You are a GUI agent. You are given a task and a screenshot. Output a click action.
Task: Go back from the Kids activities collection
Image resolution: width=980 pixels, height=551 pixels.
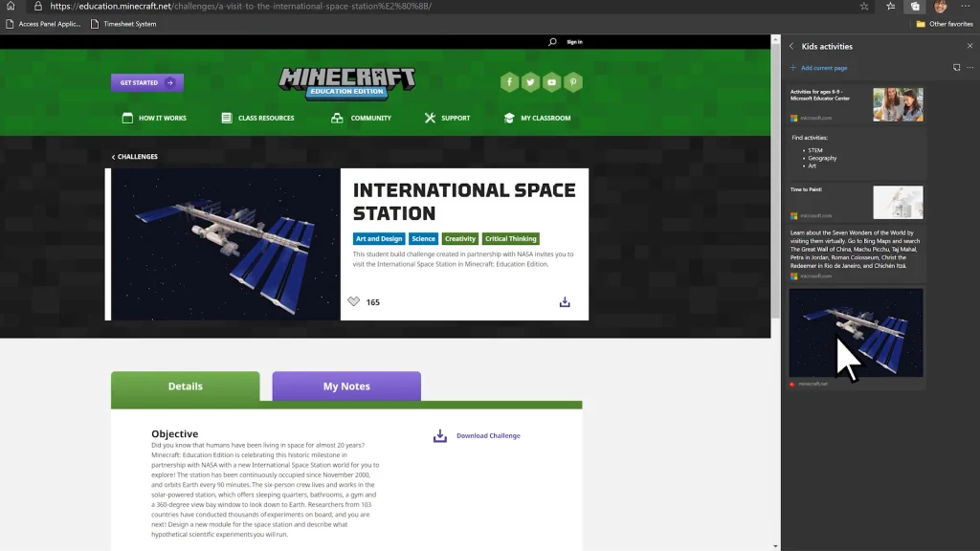coord(791,46)
